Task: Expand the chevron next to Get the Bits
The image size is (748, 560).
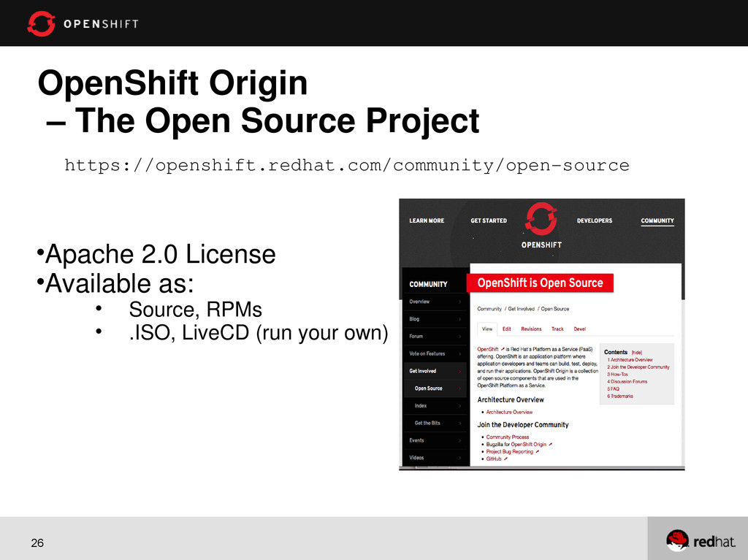Action: (x=460, y=423)
